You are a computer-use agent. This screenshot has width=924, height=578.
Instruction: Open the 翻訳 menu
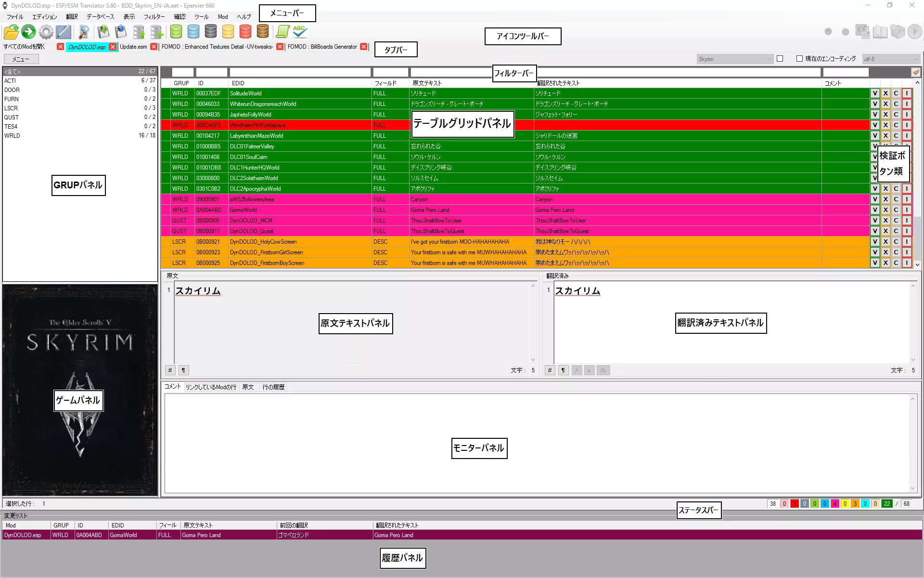pyautogui.click(x=72, y=17)
